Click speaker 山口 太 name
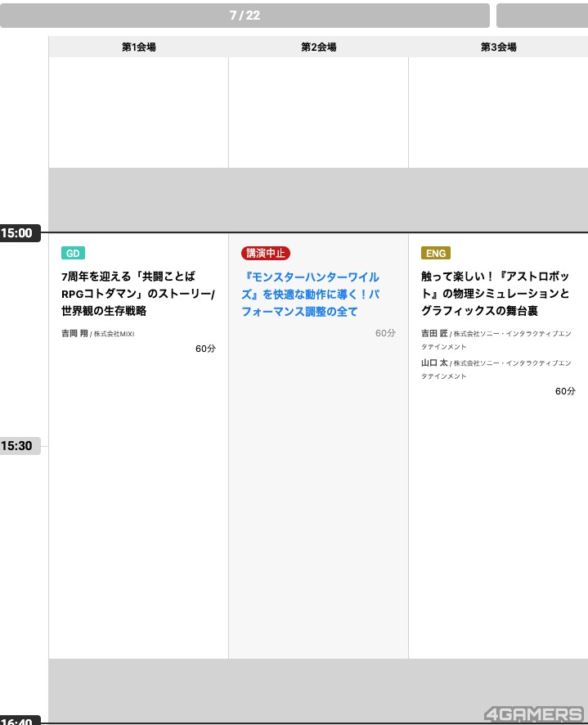588x725 pixels. [434, 363]
